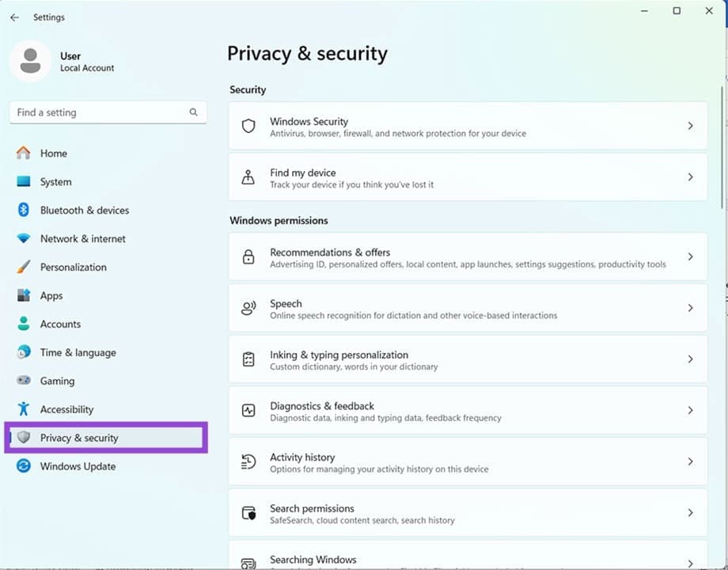Click the Speech recognition icon
Viewport: 728px width, 570px height.
248,309
